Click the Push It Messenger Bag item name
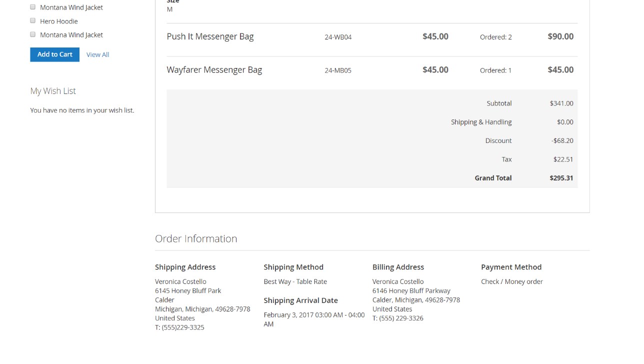The image size is (644, 364). point(210,36)
